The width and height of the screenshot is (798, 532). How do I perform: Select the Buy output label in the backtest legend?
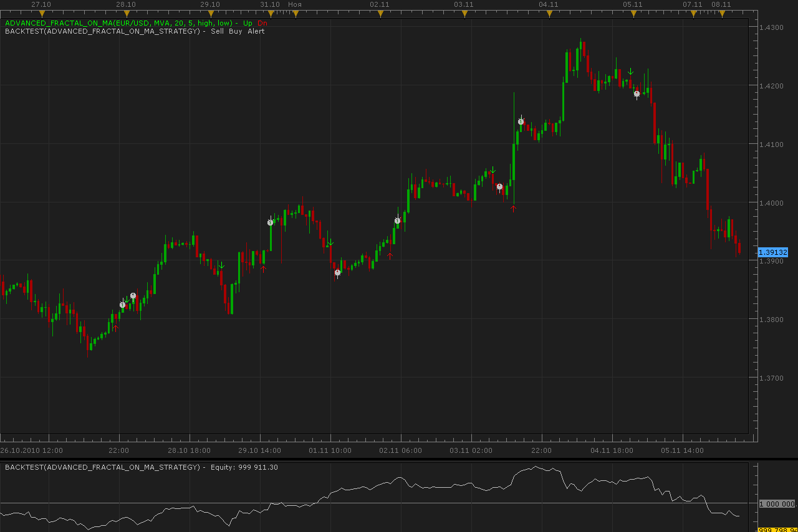coord(235,31)
